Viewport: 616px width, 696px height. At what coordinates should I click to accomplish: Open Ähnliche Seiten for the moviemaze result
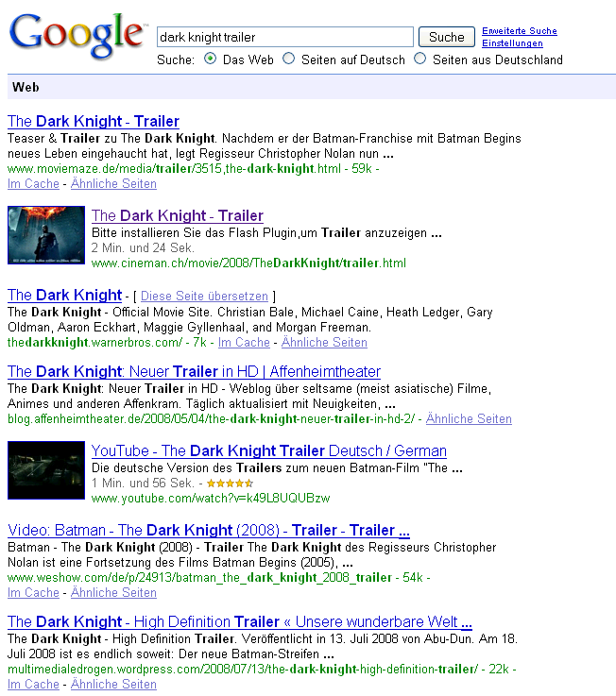tap(113, 184)
